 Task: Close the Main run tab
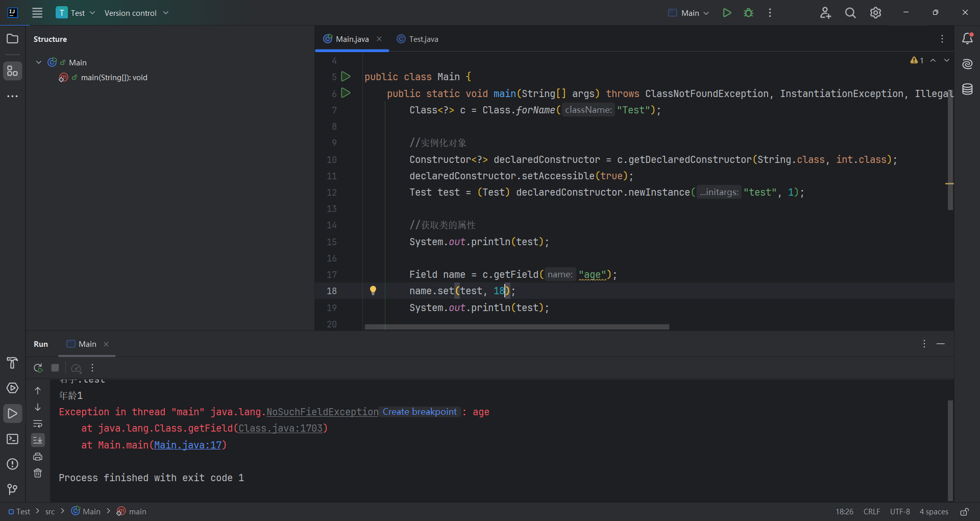tap(106, 344)
